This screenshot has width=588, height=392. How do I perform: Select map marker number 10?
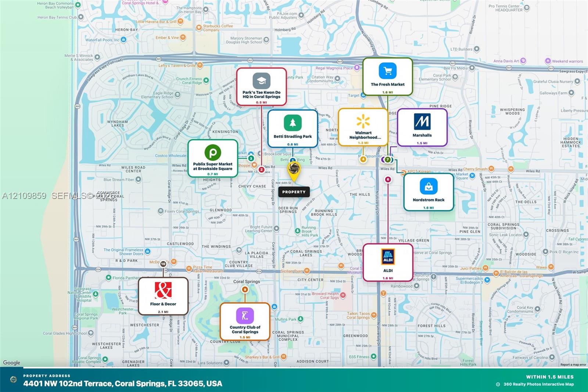pyautogui.click(x=163, y=264)
